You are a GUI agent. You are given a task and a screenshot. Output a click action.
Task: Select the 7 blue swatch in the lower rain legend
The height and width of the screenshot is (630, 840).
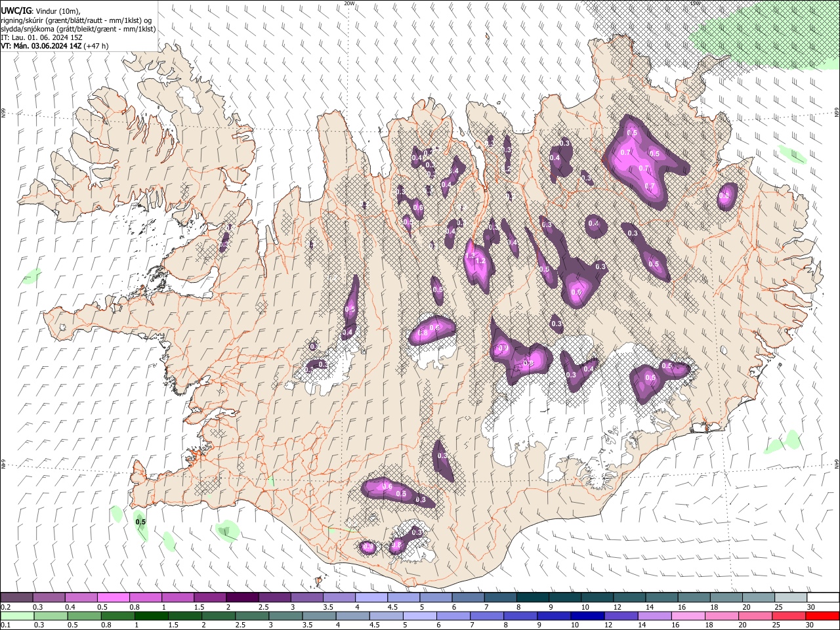487,616
